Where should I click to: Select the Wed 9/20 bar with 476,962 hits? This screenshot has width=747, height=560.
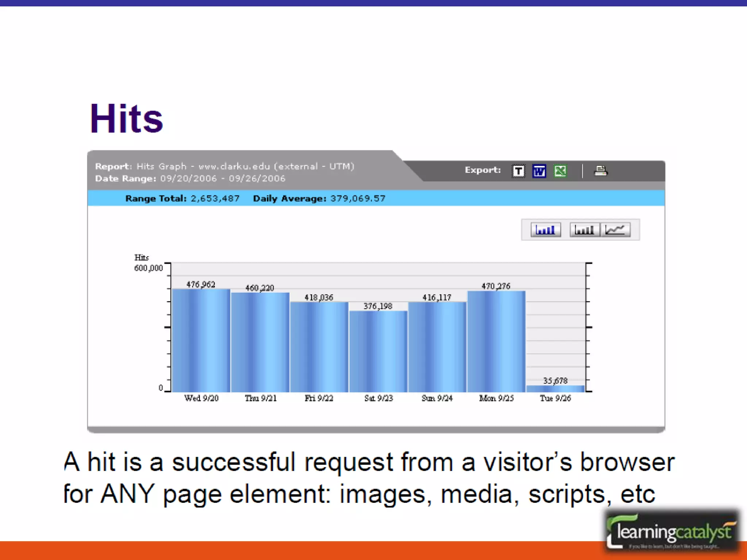[x=201, y=340]
